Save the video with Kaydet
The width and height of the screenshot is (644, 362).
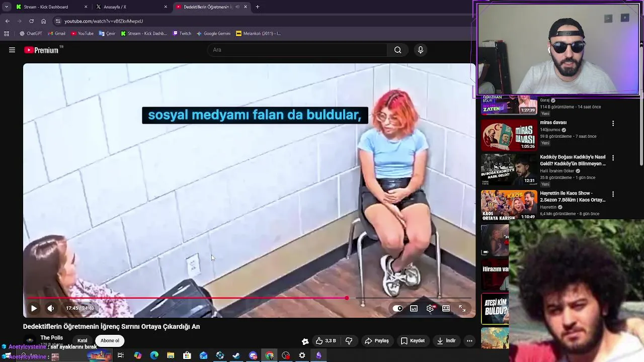(x=413, y=340)
